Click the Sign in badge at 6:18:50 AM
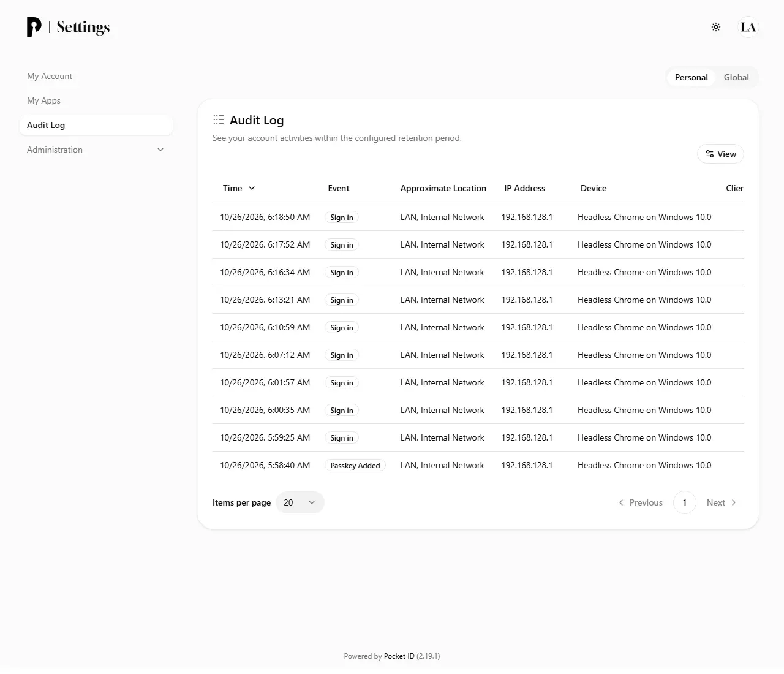784x674 pixels. point(342,218)
